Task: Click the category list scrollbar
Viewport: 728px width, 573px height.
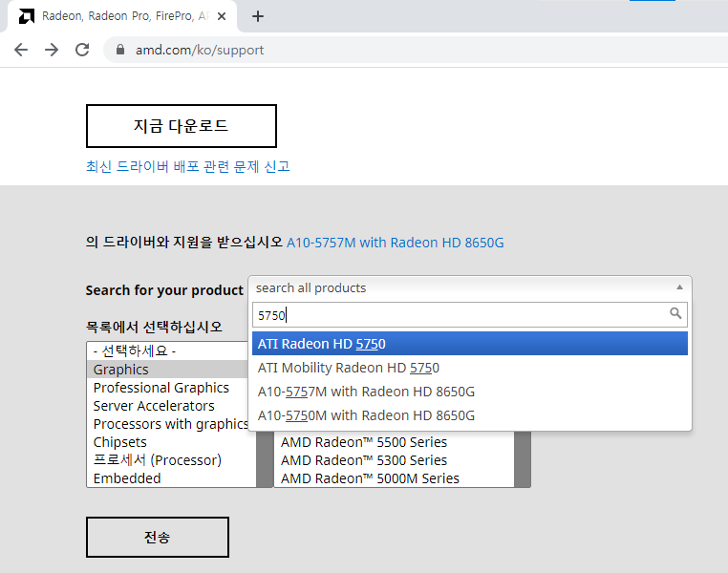Action: pyautogui.click(x=265, y=459)
